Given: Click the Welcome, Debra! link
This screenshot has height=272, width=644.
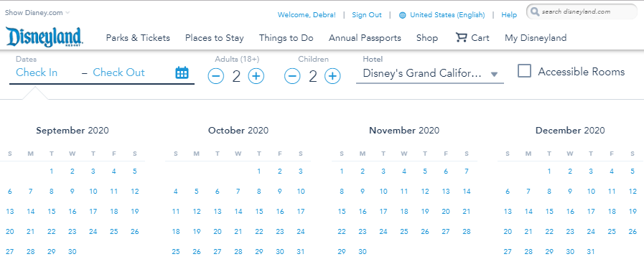Looking at the screenshot, I should [x=307, y=15].
